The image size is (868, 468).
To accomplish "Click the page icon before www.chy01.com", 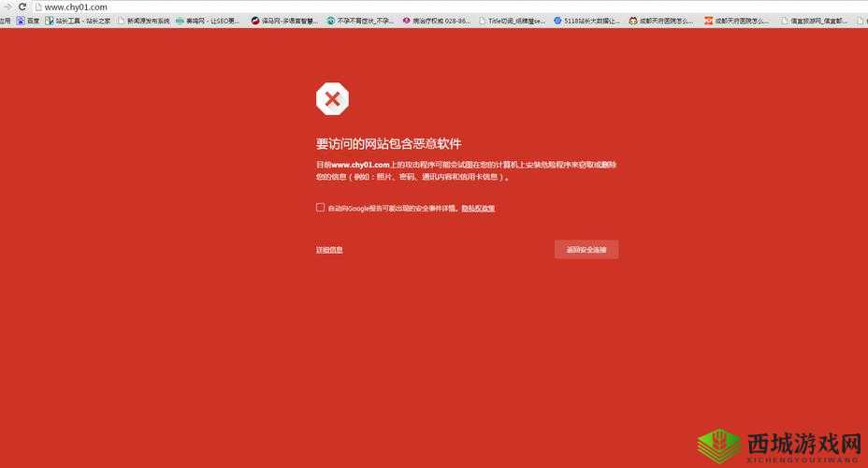I will [38, 7].
